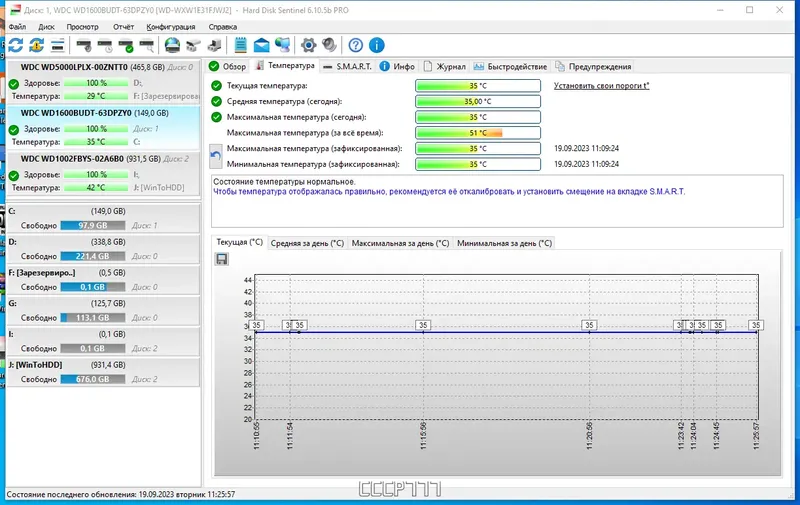800x505 pixels.
Task: Click the network computers toolbar icon
Action: (x=282, y=45)
